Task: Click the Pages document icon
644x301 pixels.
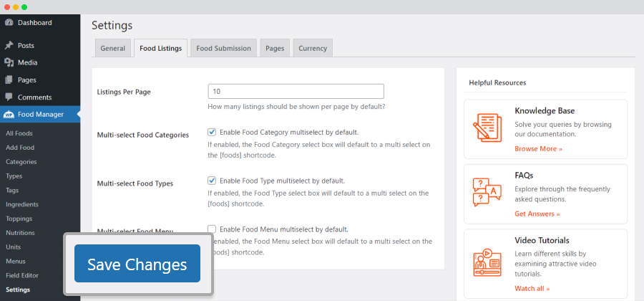Action: 9,80
